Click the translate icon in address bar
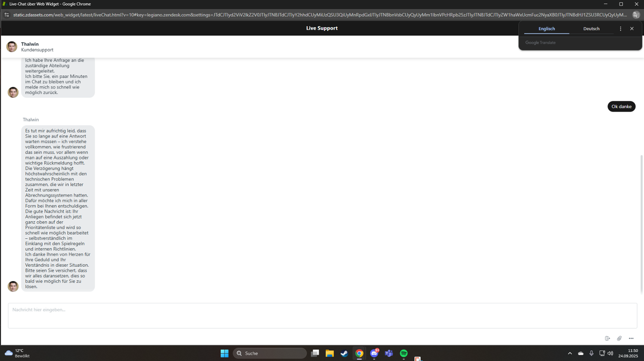Viewport: 644px width, 361px height. 636,15
